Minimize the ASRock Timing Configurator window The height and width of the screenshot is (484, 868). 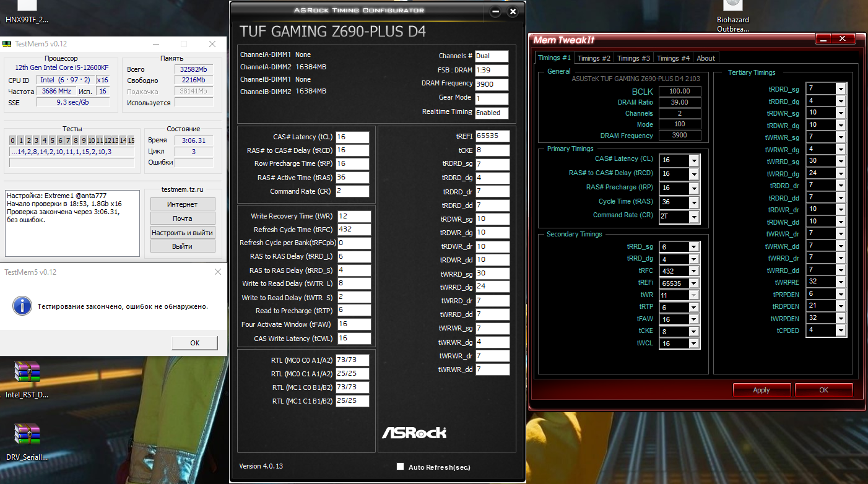495,12
